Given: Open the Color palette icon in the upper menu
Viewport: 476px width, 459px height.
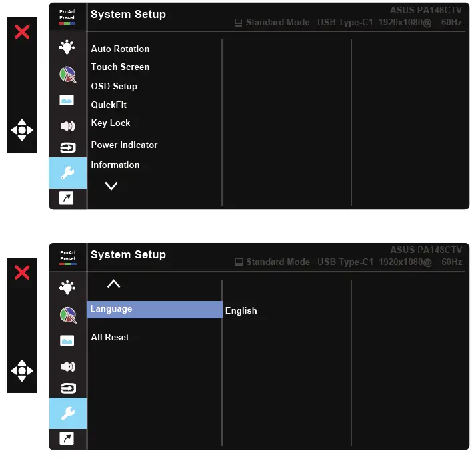Looking at the screenshot, I should tap(67, 74).
